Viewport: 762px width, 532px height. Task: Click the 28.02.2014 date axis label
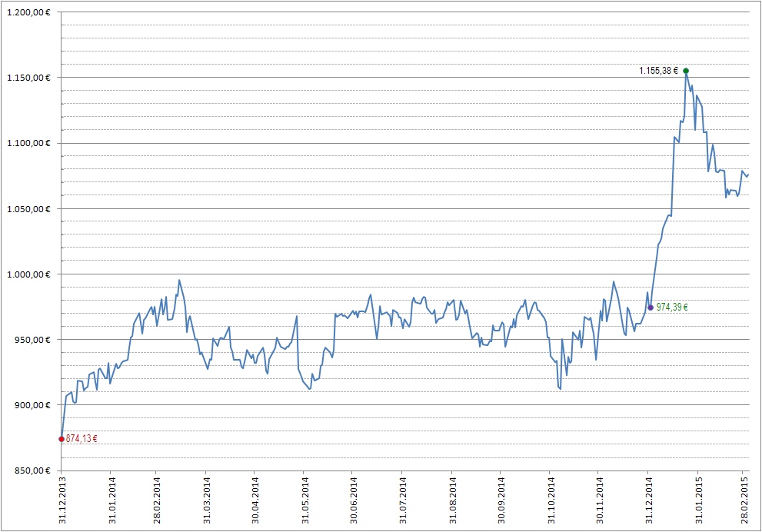point(157,500)
